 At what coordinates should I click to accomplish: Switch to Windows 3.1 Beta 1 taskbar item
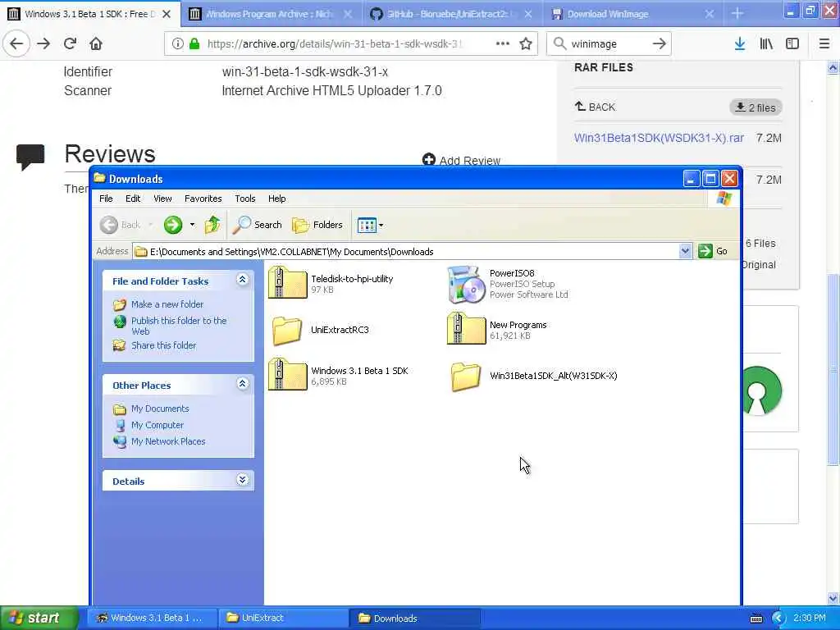152,618
